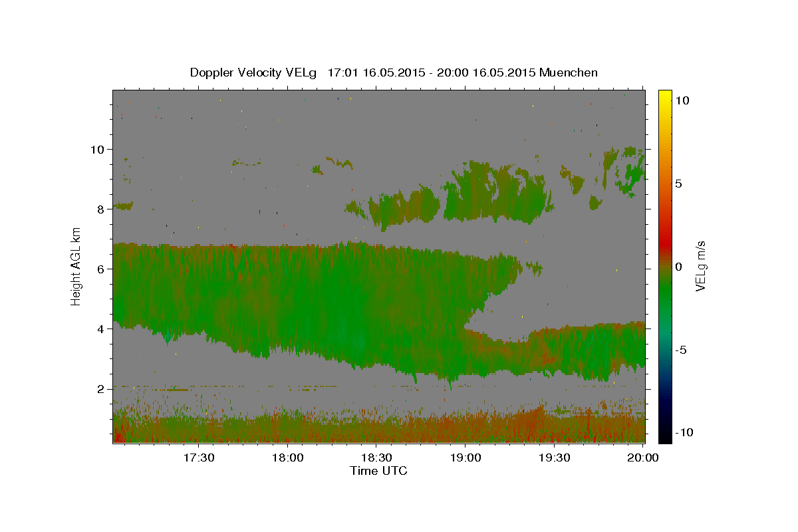The width and height of the screenshot is (798, 532).
Task: Click the 'Muenchen' location in the title
Action: [569, 72]
